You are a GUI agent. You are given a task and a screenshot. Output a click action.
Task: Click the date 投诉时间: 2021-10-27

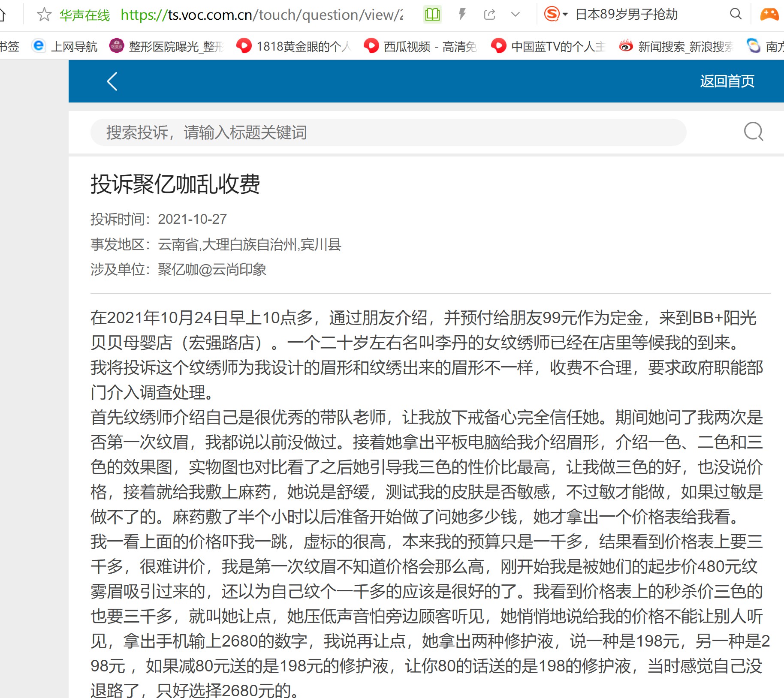click(159, 219)
